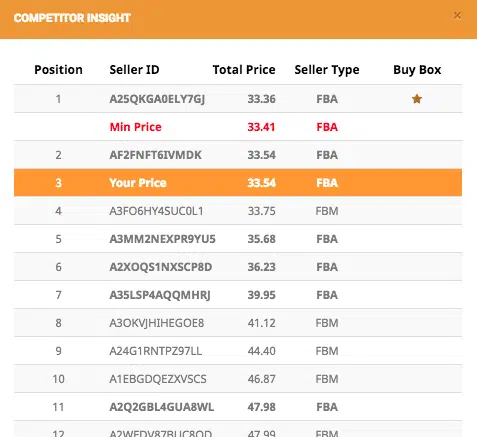477x437 pixels.
Task: Click the Total Price column header
Action: [244, 70]
